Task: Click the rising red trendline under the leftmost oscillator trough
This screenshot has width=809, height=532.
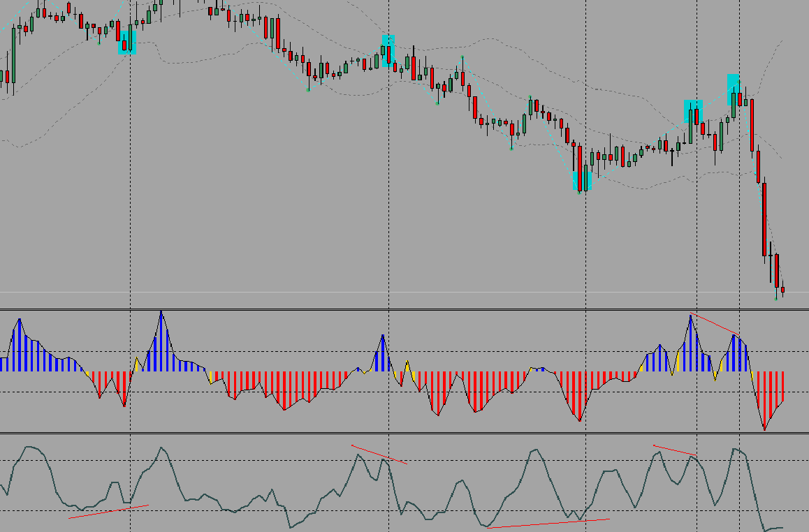Action: (x=108, y=511)
